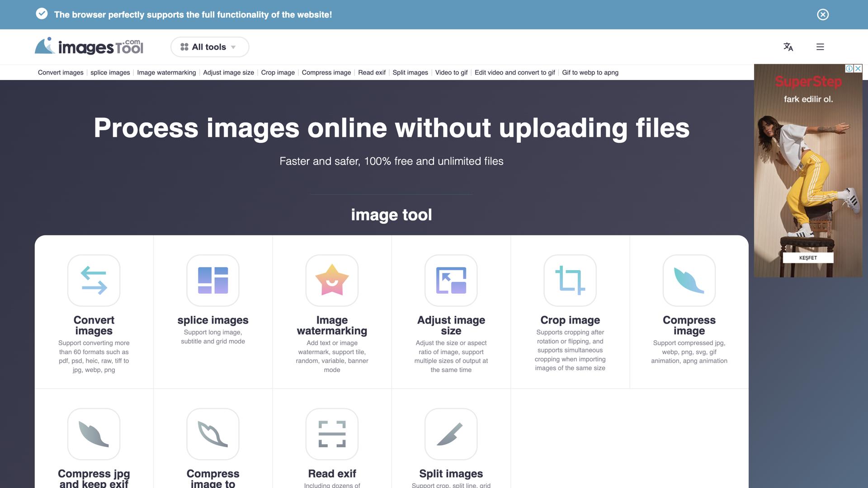
Task: Select the Read exif scanner icon
Action: (x=332, y=434)
